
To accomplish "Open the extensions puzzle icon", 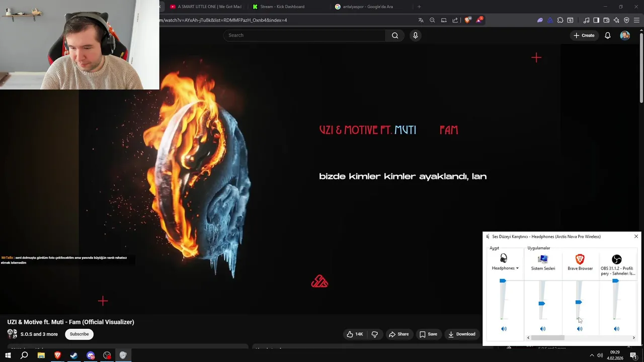I will (x=560, y=20).
